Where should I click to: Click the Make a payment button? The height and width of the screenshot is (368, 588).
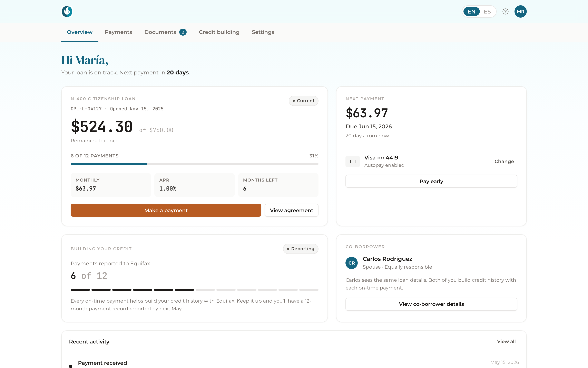pyautogui.click(x=166, y=210)
